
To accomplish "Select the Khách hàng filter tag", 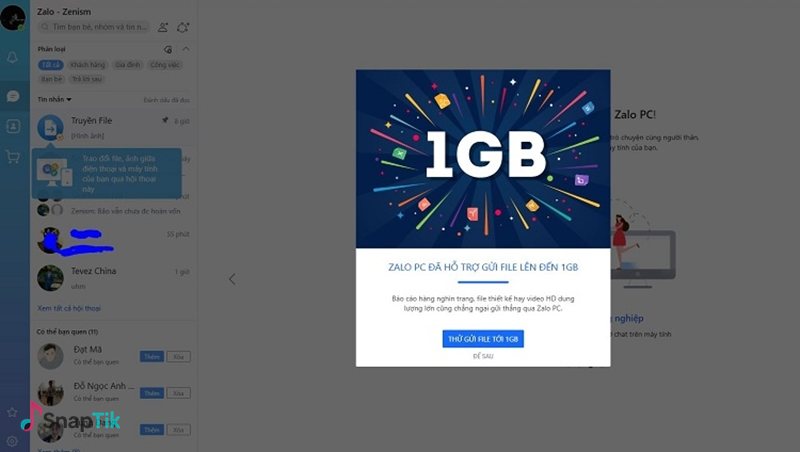I will 87,65.
